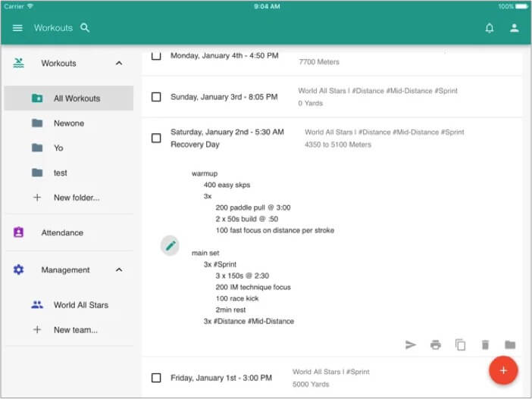Click the Yo folder icon

pos(37,148)
